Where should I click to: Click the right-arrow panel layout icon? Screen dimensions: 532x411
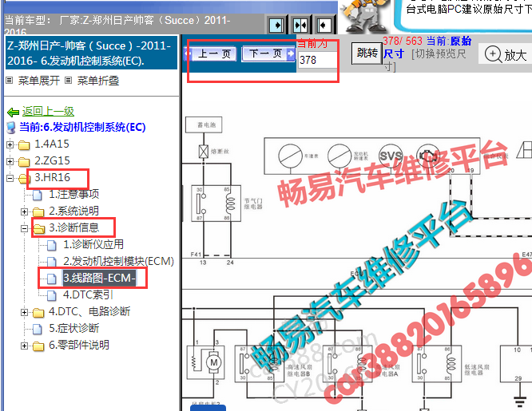coord(276,25)
